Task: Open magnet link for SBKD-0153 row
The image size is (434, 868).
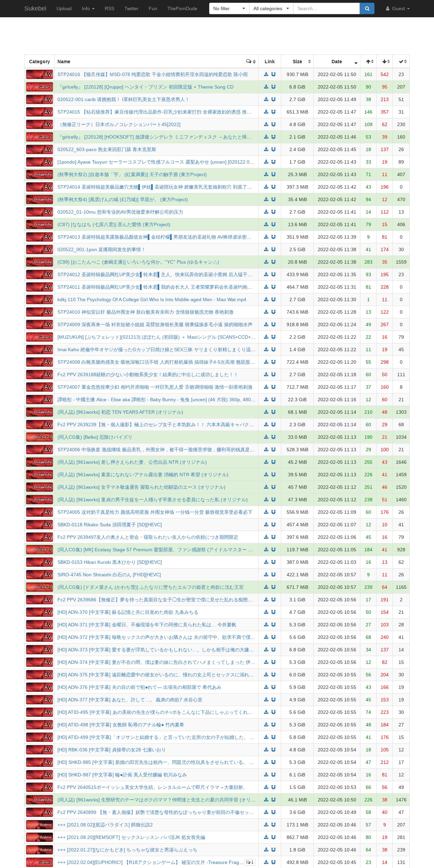Action: point(273,562)
